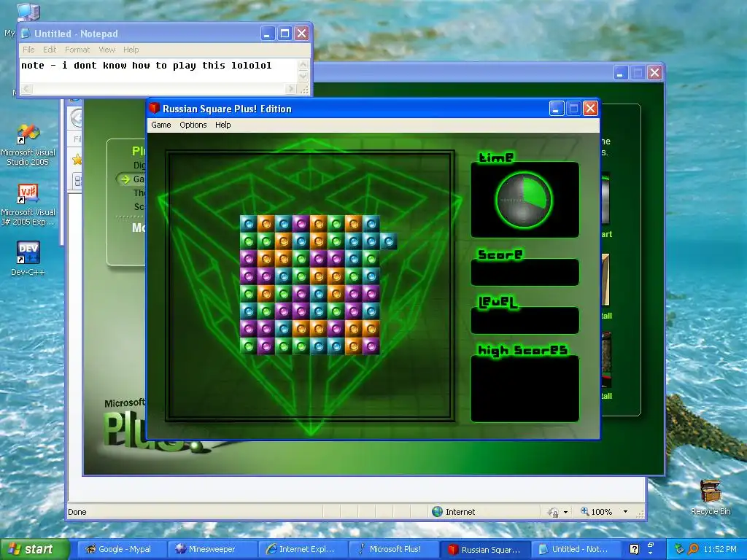Screen dimensions: 747x560
Task: Click the green time dial in Russian Square
Action: tap(524, 200)
